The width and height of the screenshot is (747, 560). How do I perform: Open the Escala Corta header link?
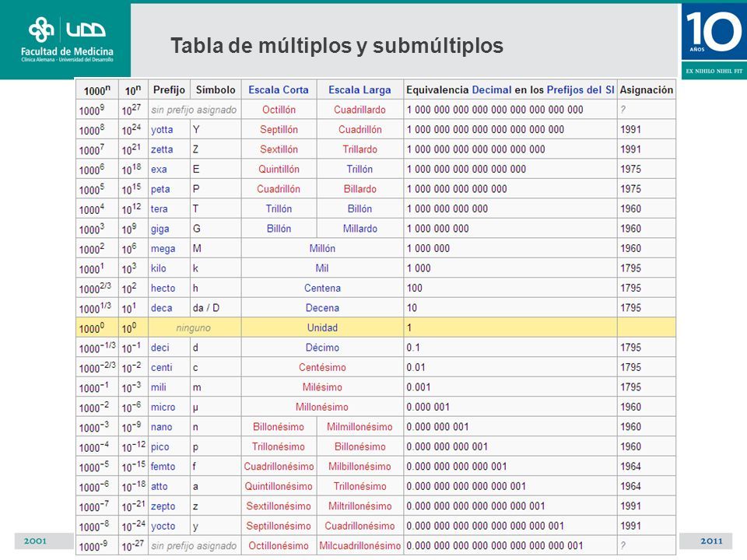[279, 90]
